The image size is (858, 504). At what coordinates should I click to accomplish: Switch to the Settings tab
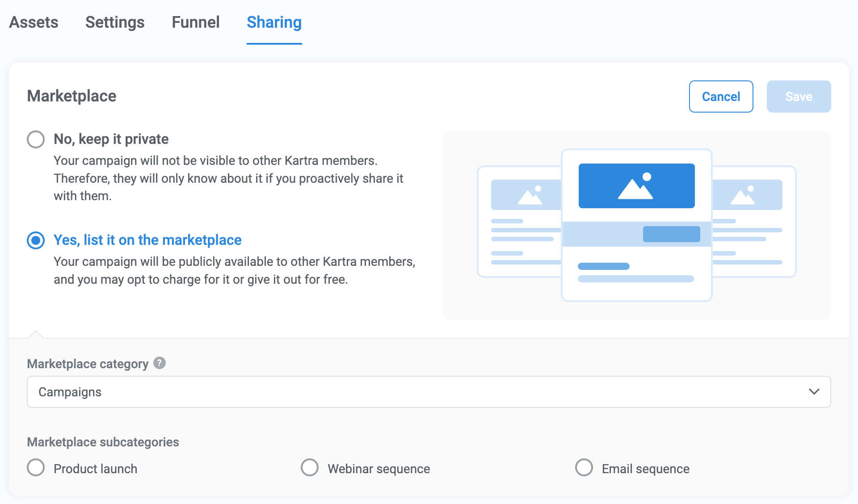(115, 22)
